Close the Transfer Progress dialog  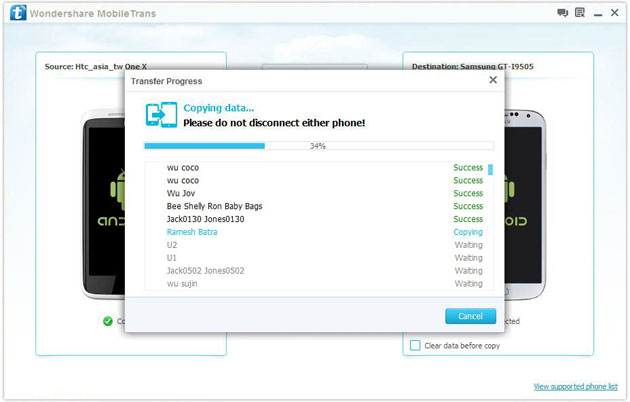pos(493,80)
